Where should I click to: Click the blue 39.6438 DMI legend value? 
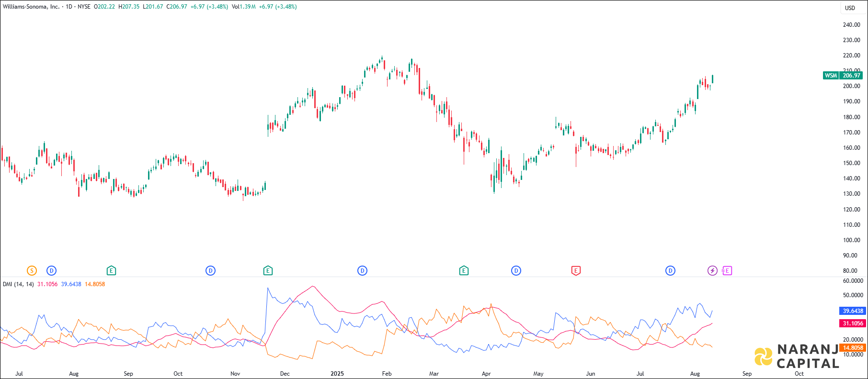pos(71,284)
